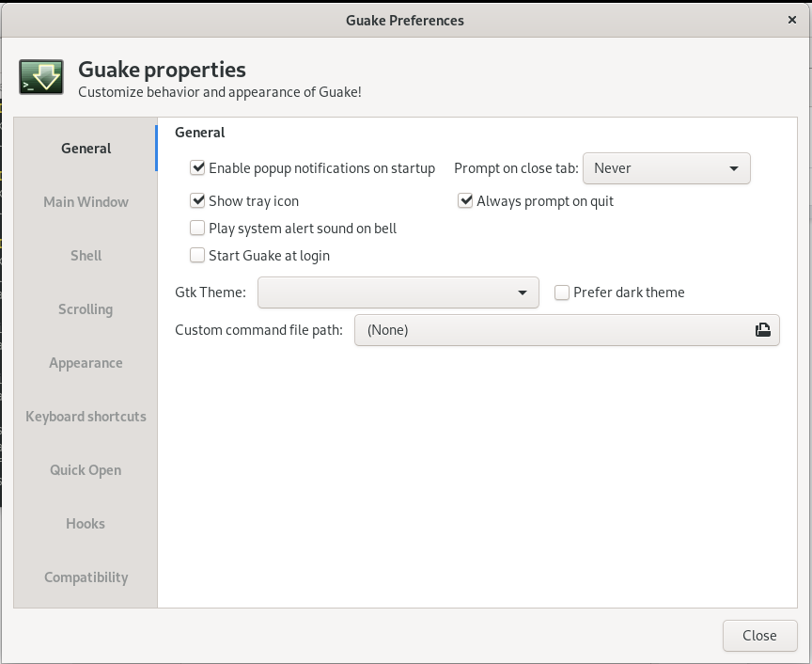Enable Play system alert sound on bell
The height and width of the screenshot is (664, 812).
pos(198,228)
